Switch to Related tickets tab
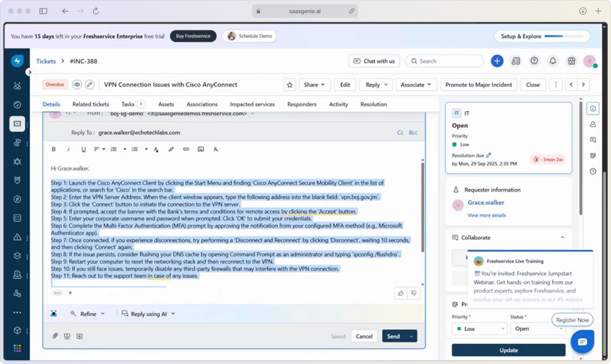 click(x=90, y=104)
